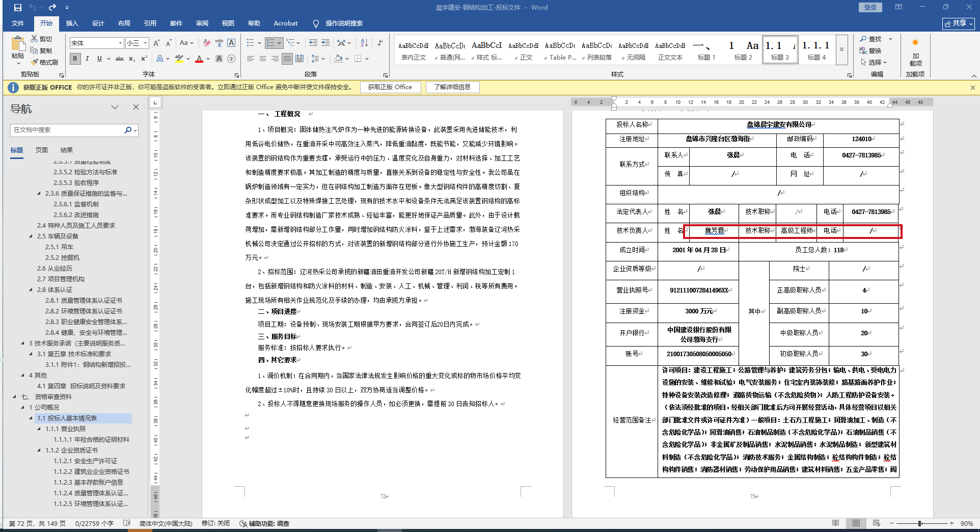Screen dimensions: 980x532
Task: Click the sort A-Z icon
Action: [364, 43]
